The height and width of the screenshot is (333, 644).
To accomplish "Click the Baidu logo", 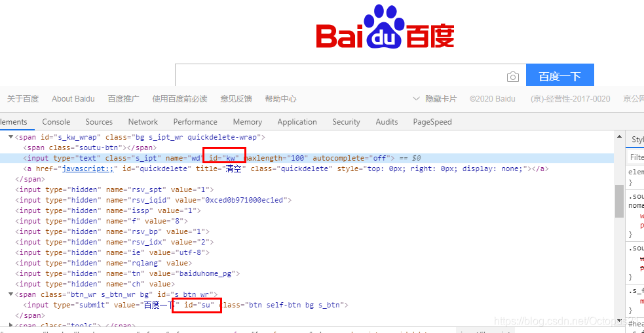I will point(385,27).
